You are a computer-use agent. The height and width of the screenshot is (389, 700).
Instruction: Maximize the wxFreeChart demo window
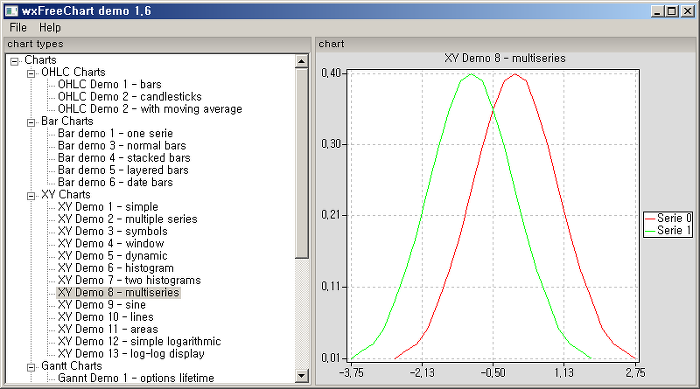(671, 11)
